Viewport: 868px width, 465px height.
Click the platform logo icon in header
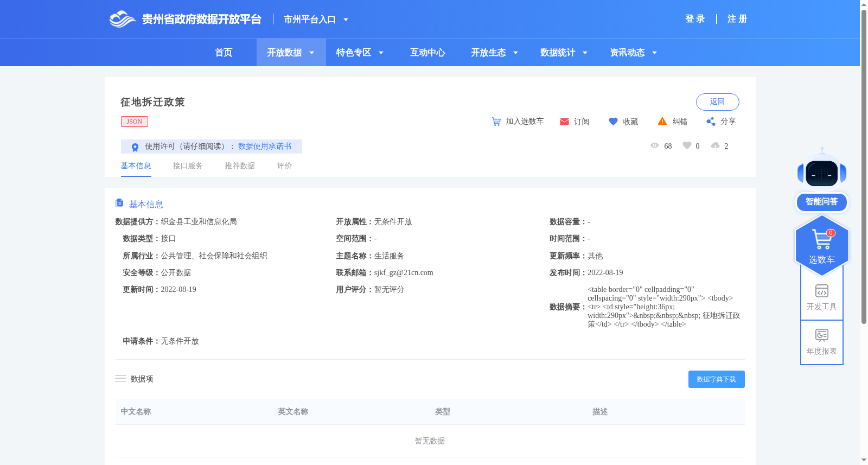click(122, 19)
